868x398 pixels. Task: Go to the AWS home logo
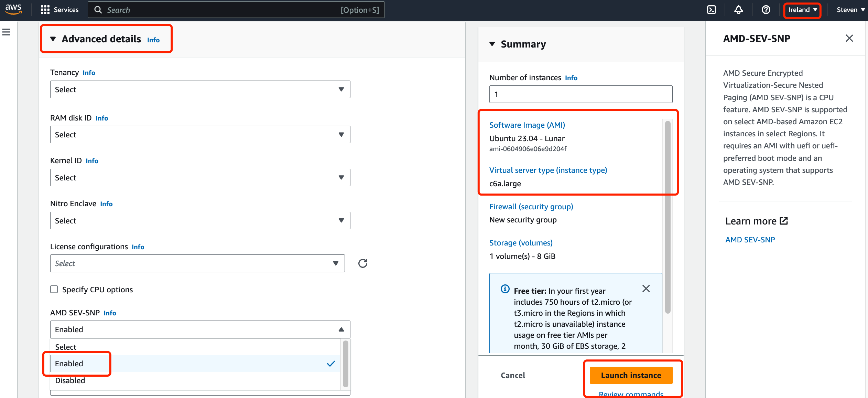click(13, 9)
